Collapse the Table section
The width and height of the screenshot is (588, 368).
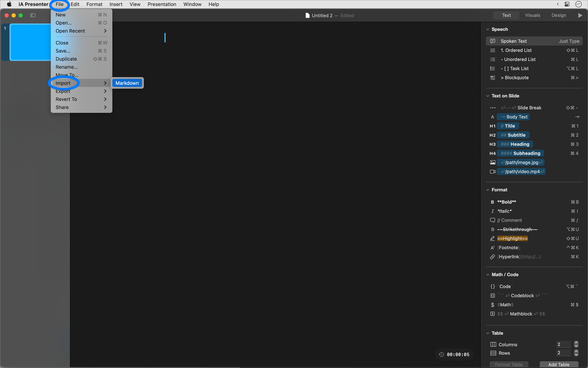pos(488,333)
